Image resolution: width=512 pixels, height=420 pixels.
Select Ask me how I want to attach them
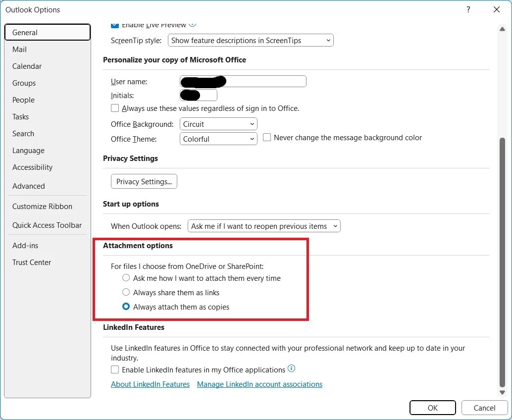(x=126, y=278)
